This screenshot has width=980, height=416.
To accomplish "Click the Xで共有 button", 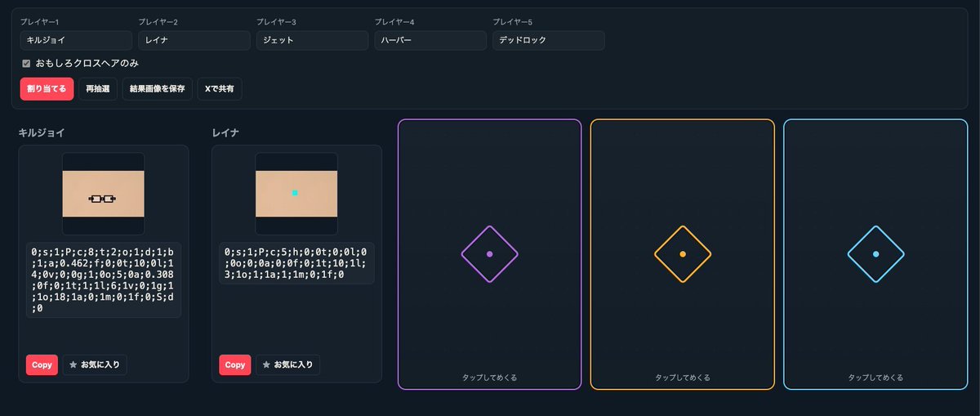I will [219, 88].
